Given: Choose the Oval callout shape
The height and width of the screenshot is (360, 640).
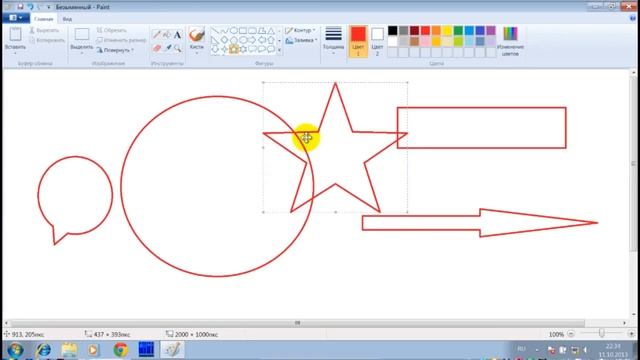Looking at the screenshot, I should tap(262, 49).
